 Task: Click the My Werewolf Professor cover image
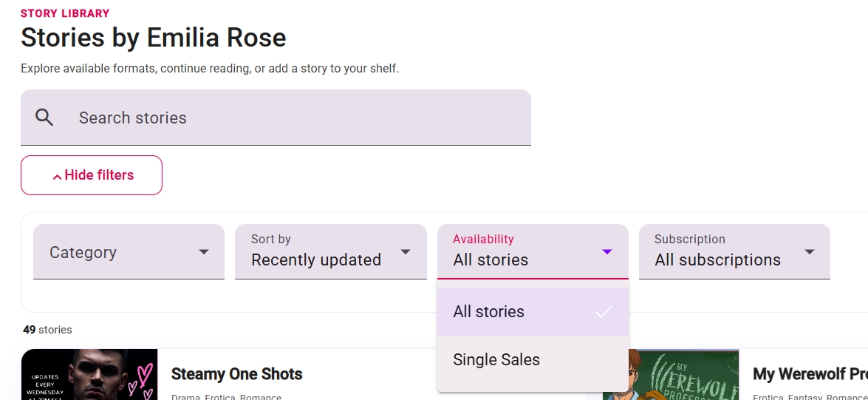671,375
